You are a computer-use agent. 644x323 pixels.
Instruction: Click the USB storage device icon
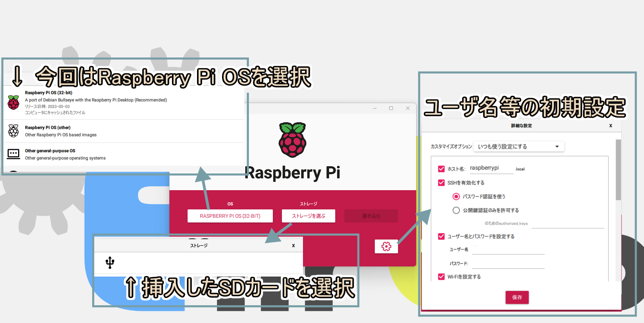click(x=110, y=262)
